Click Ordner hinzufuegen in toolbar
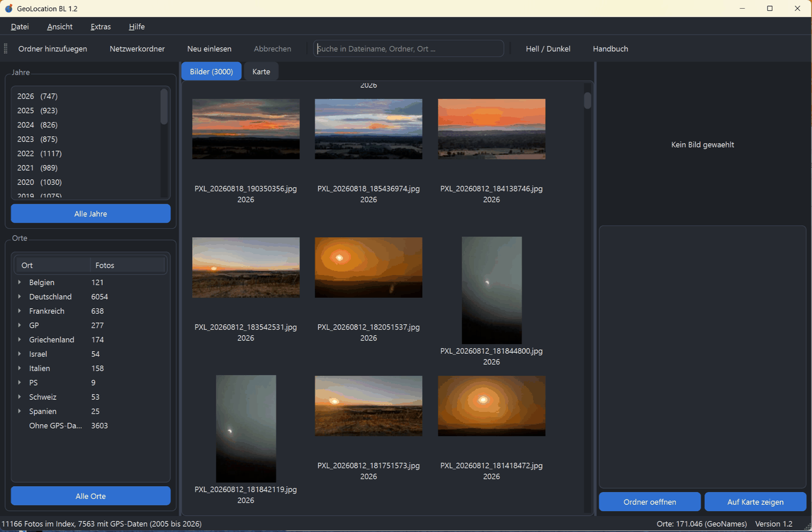812x532 pixels. (x=53, y=49)
